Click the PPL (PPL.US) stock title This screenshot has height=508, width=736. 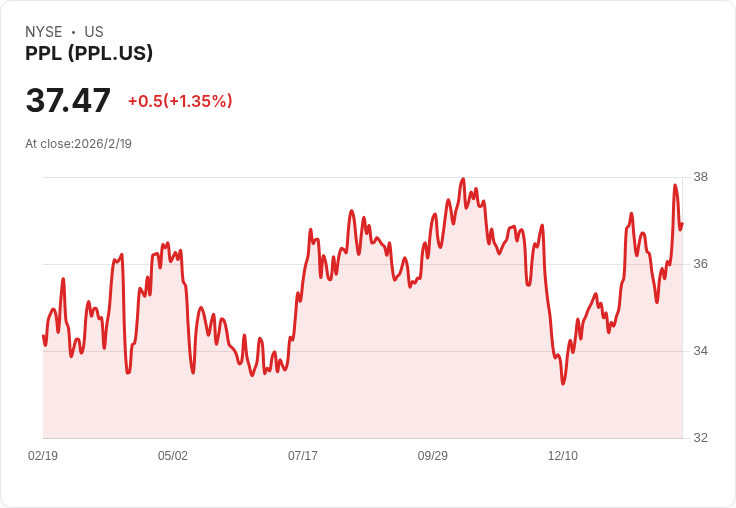pos(89,53)
